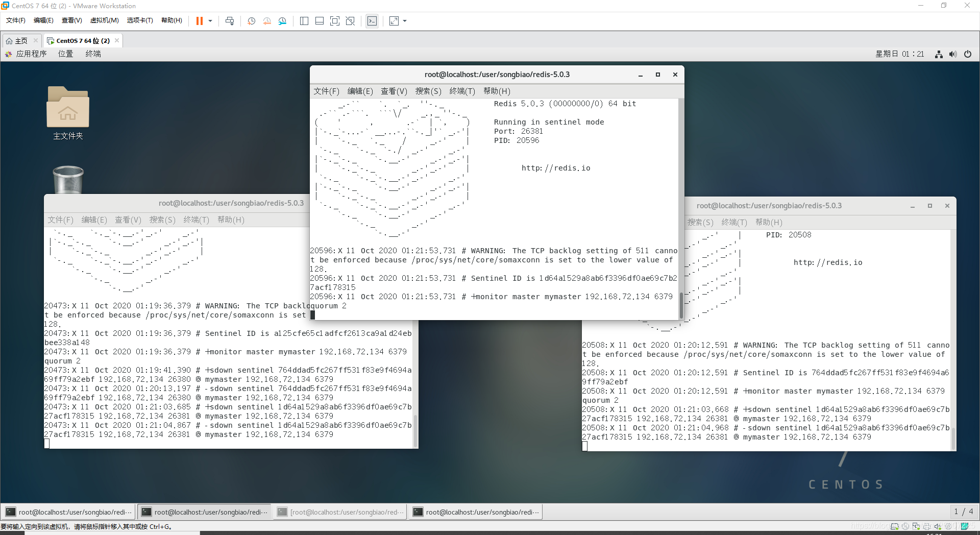Viewport: 980px width, 535px height.
Task: Open 搜索(S) menu in left background terminal
Action: tap(162, 220)
